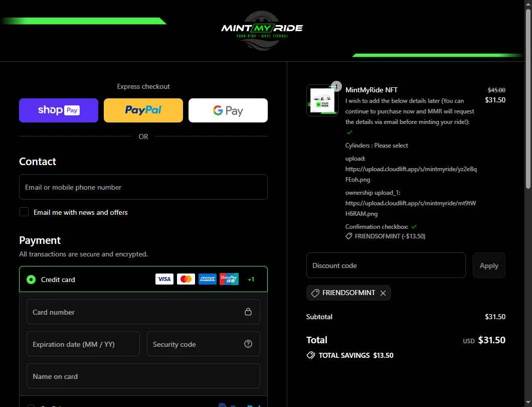Pay with Google Pay button
This screenshot has height=407, width=532.
tap(228, 110)
